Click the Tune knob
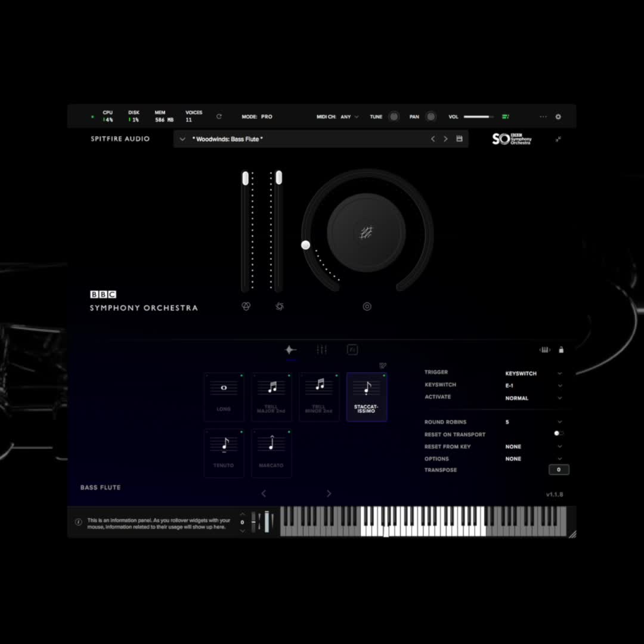Viewport: 644px width, 644px height. (x=394, y=117)
